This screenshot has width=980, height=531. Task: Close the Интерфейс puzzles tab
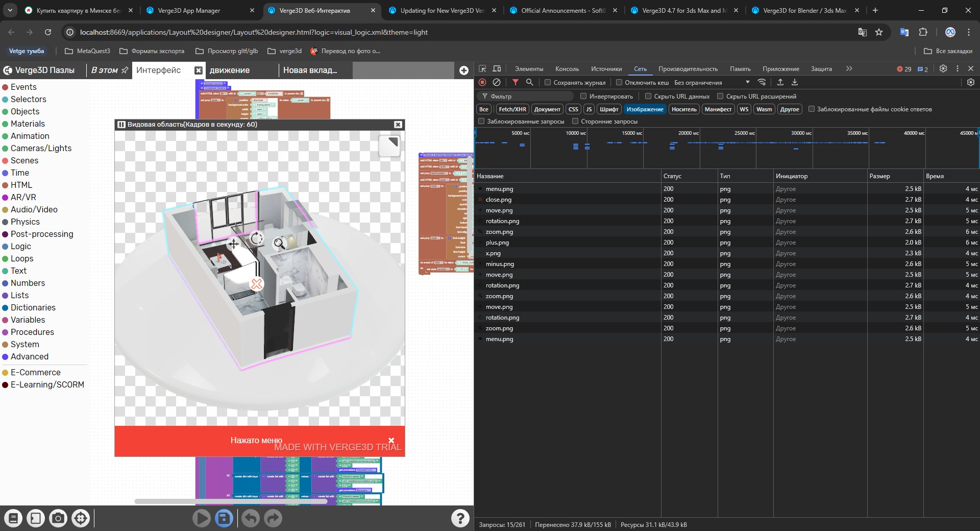point(199,70)
